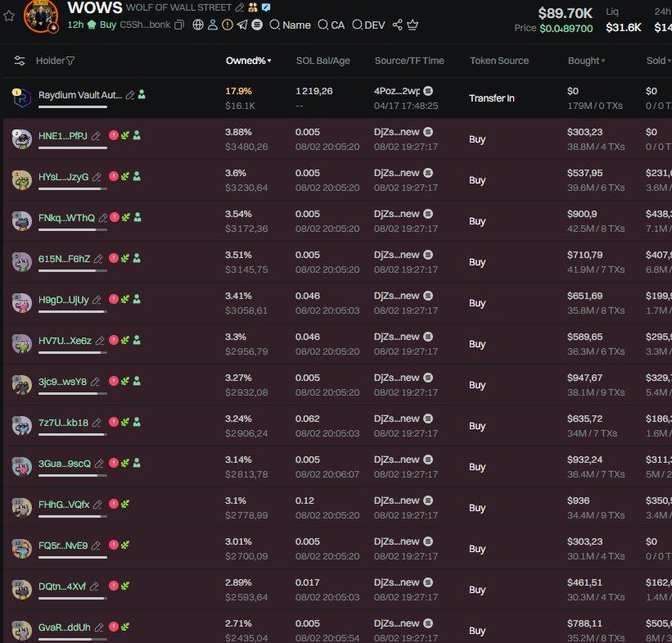Edit the remark for Raydium Vault Aut...
The width and height of the screenshot is (672, 643).
(x=130, y=95)
